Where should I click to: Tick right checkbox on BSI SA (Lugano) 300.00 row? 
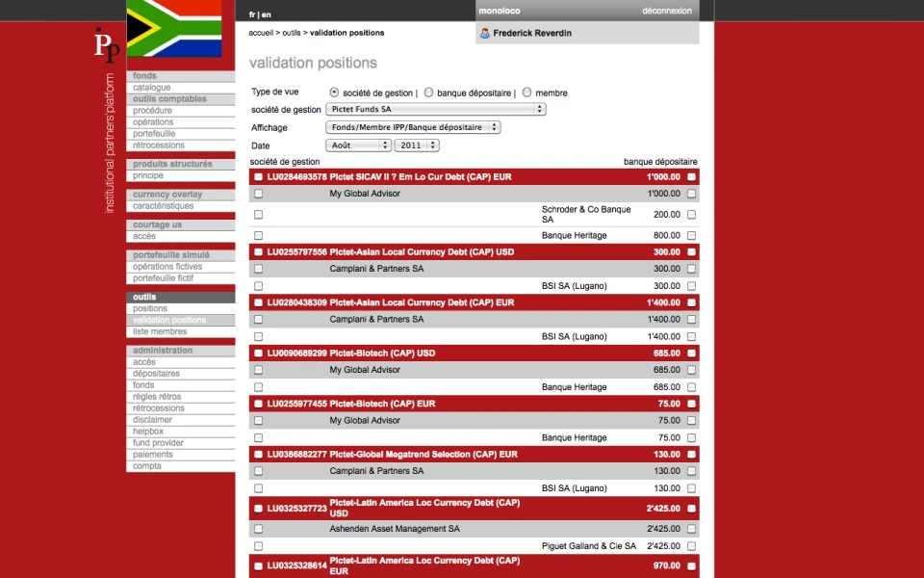coord(691,286)
